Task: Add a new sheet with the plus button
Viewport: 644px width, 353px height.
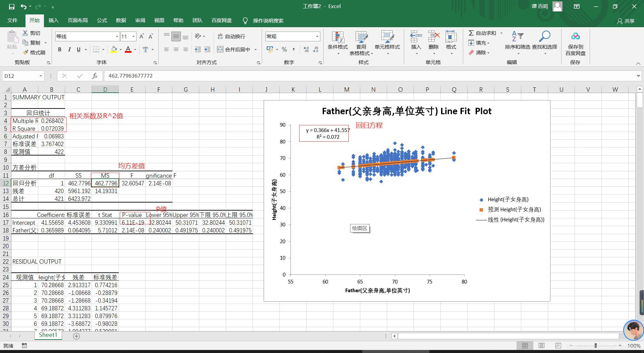Action: [x=76, y=336]
